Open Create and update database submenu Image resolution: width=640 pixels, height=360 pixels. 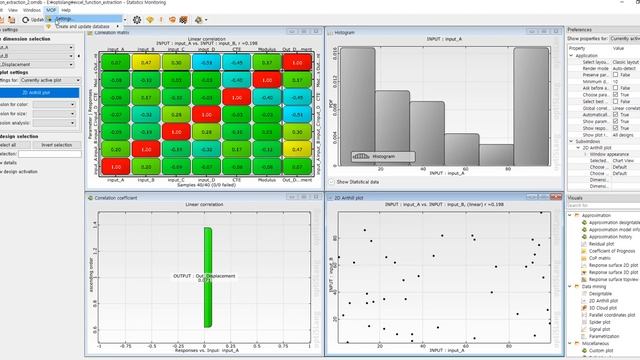[x=84, y=27]
